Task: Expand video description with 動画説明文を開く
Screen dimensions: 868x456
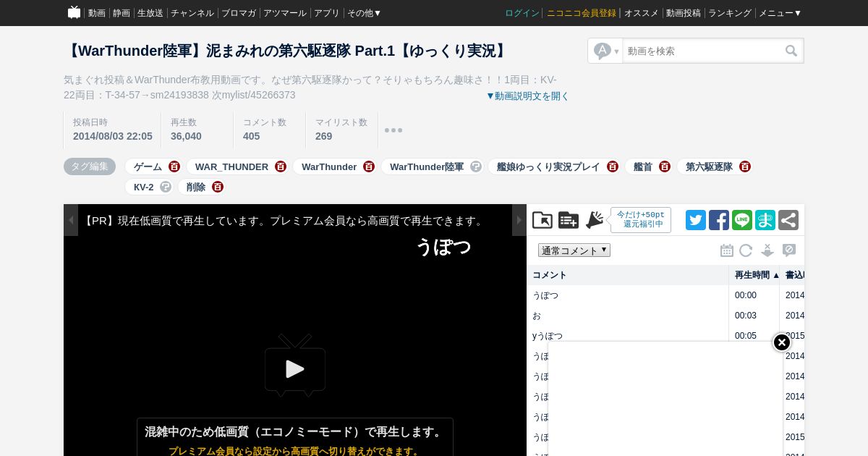Action: [x=527, y=96]
